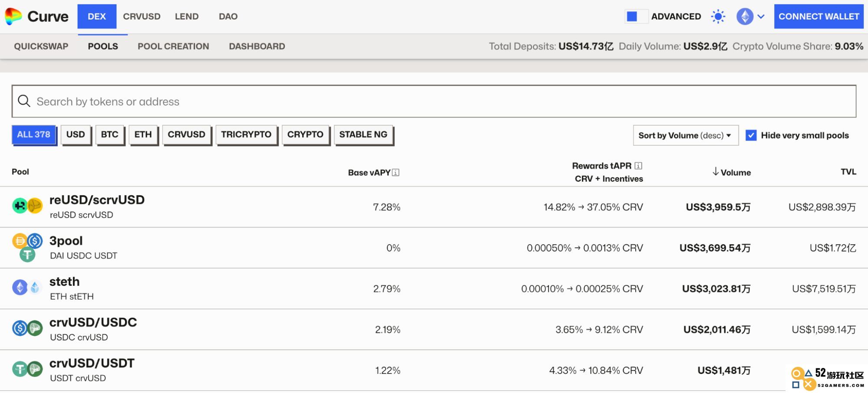The height and width of the screenshot is (393, 868).
Task: Click the US$7,519.51万 TVL value
Action: click(x=824, y=289)
